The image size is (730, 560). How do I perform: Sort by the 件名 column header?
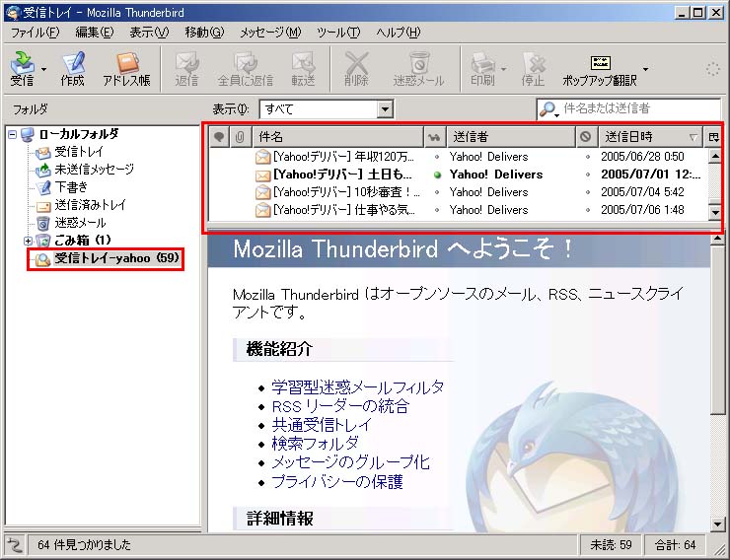[x=338, y=137]
